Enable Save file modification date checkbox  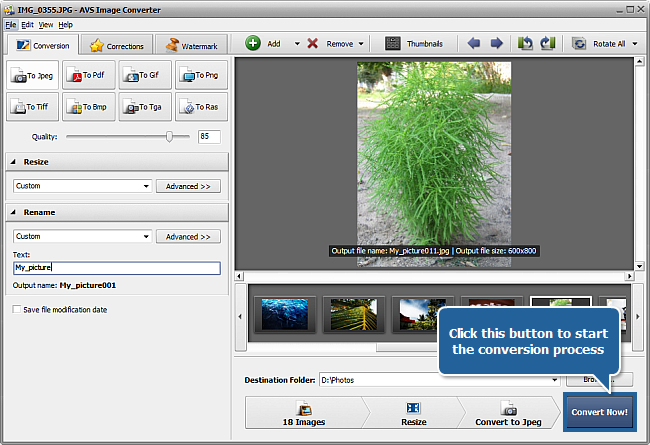[17, 309]
